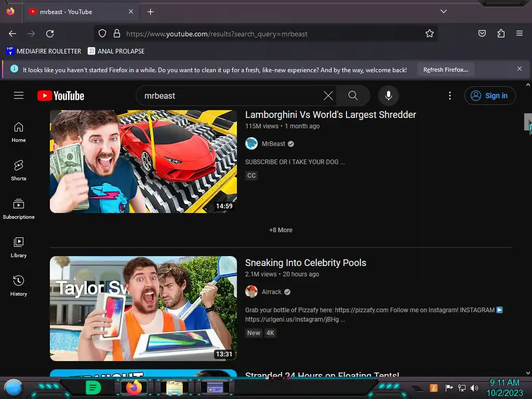Viewport: 532px width, 399px height.
Task: Open the YouTube guide hamburger menu
Action: (x=19, y=96)
